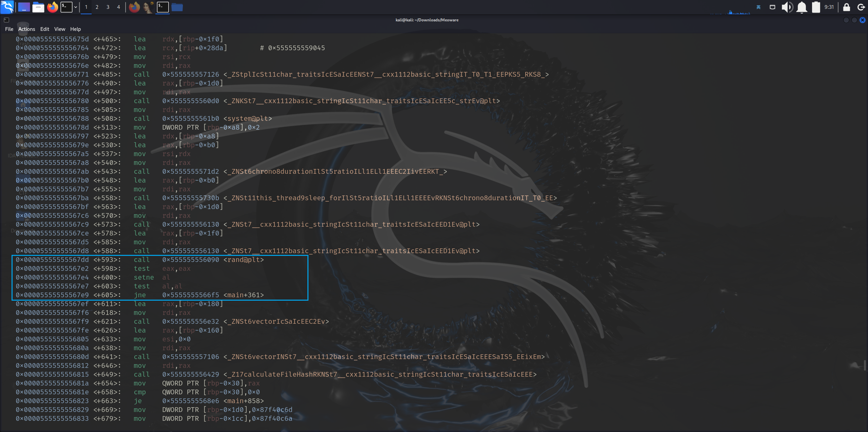Viewport: 868px width, 432px height.
Task: Open the terminal emulator launcher icon
Action: [67, 7]
